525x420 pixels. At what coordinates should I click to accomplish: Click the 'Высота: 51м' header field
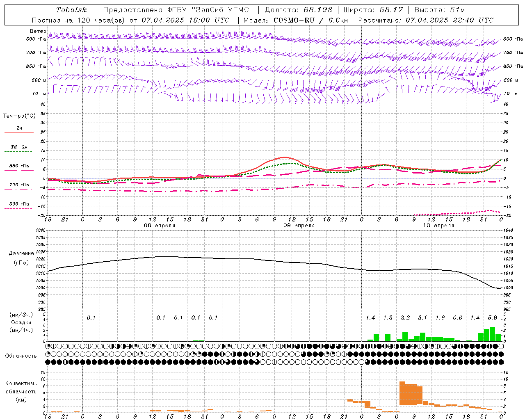click(440, 10)
